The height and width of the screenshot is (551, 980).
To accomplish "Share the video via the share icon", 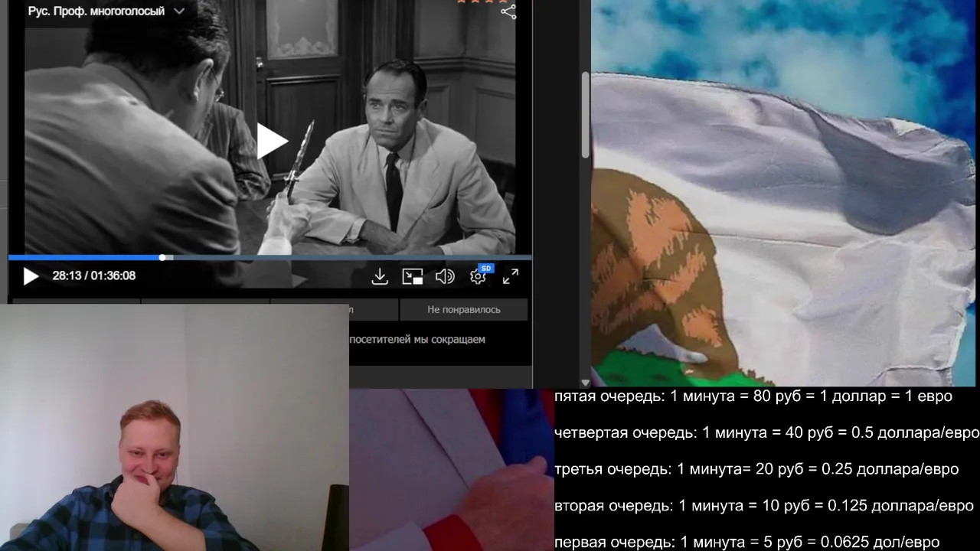I will click(508, 11).
